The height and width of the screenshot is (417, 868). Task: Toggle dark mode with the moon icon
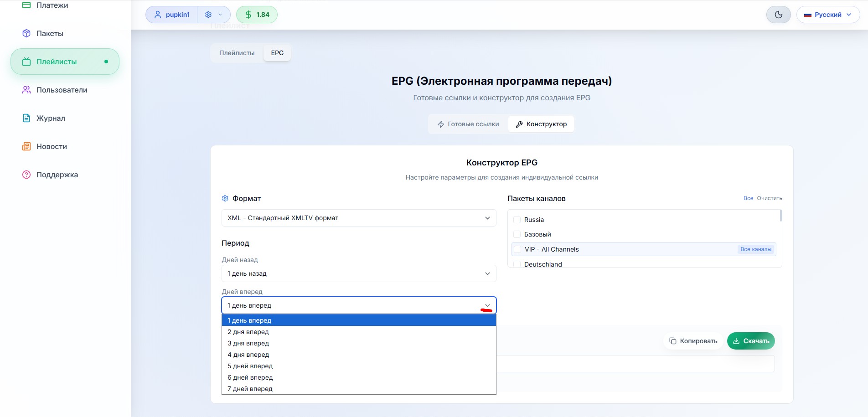pyautogui.click(x=778, y=14)
